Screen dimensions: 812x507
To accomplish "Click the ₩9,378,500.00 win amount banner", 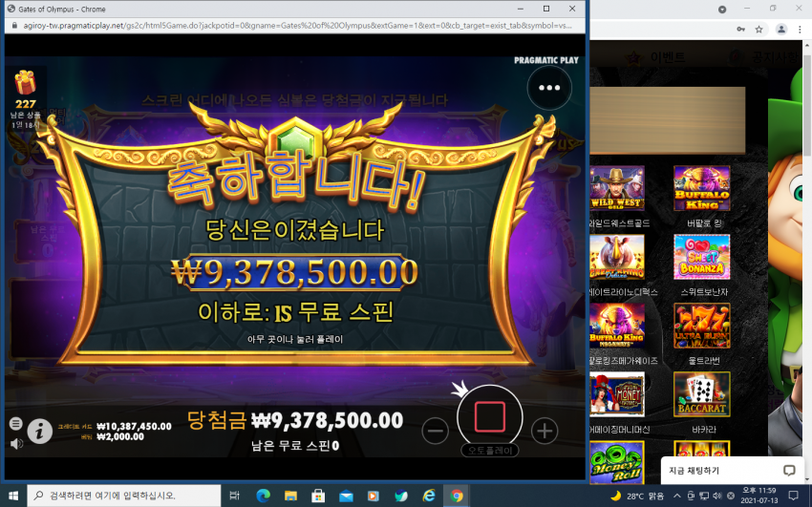I will click(x=294, y=272).
